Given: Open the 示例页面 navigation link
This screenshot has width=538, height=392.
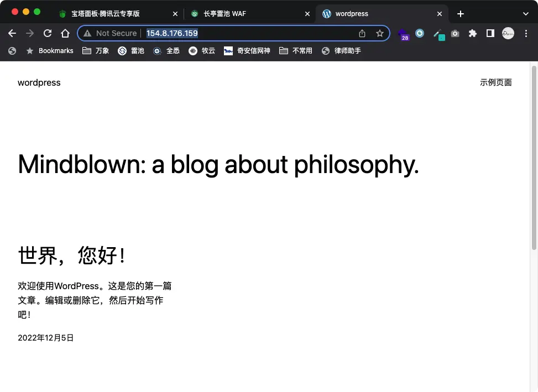Looking at the screenshot, I should pos(496,82).
